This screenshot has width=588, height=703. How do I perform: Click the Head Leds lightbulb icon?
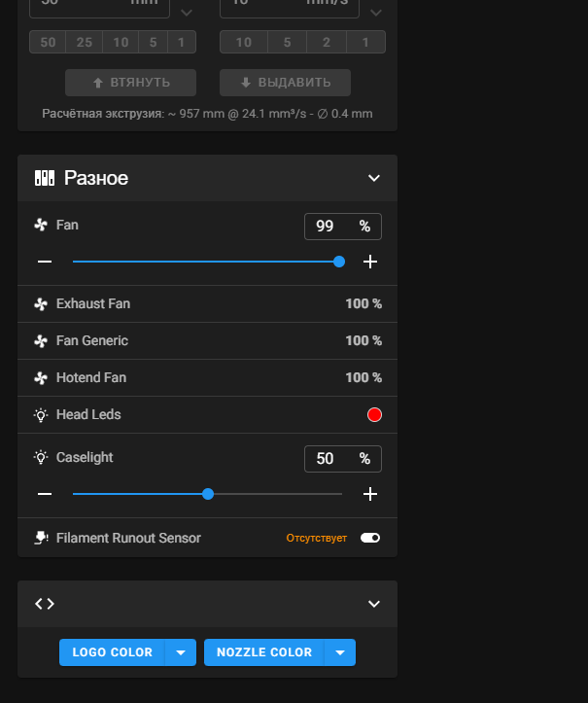coord(41,415)
